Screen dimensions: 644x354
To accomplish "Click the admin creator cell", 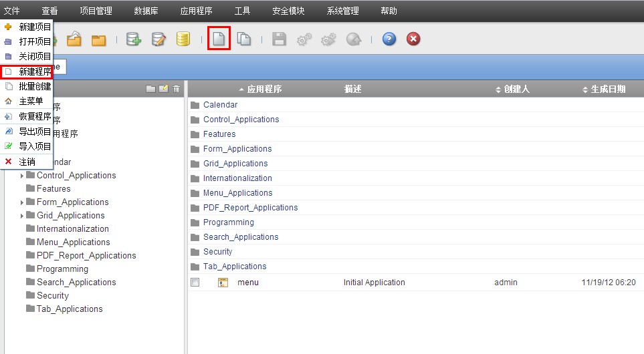I will (x=506, y=283).
